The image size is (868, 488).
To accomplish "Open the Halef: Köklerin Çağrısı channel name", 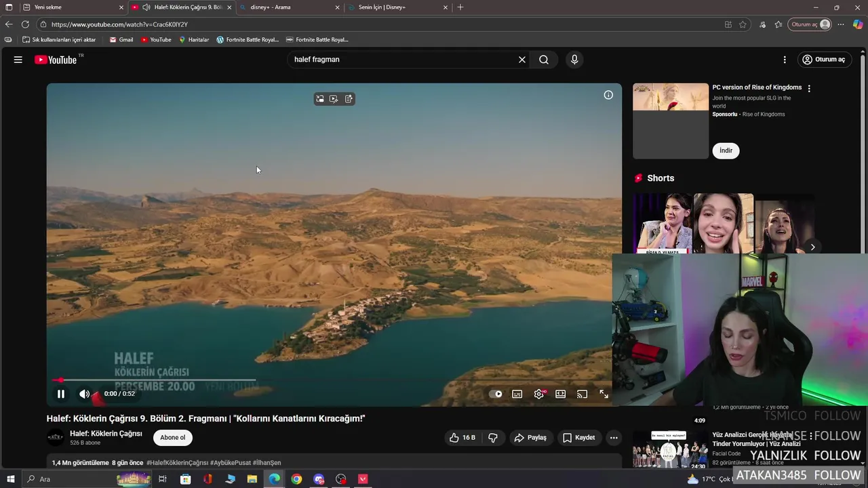I will coord(106,434).
